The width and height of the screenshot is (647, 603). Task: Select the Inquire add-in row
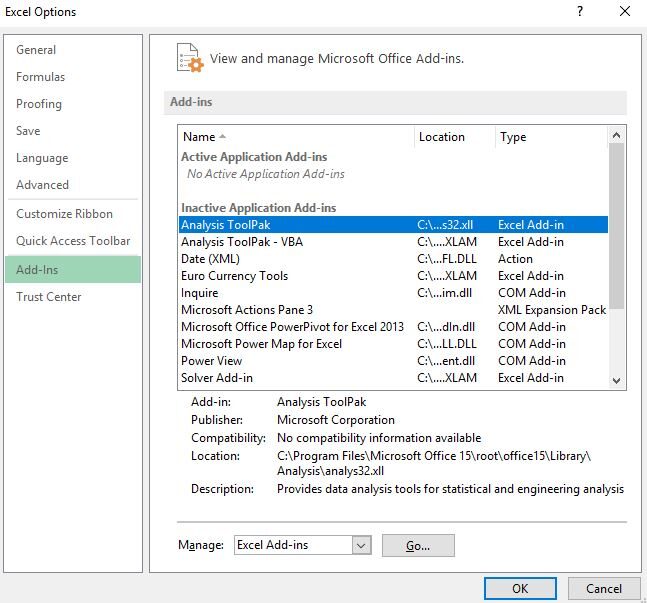click(393, 293)
